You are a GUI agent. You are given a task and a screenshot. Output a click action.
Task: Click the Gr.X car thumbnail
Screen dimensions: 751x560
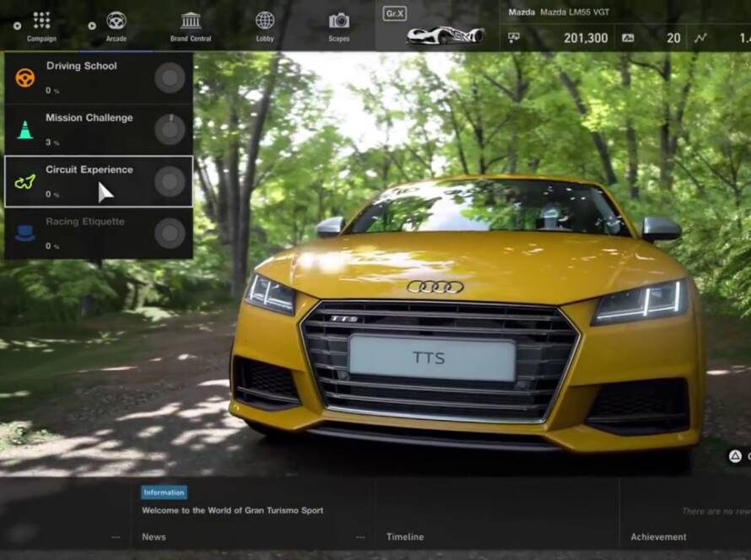coord(445,35)
